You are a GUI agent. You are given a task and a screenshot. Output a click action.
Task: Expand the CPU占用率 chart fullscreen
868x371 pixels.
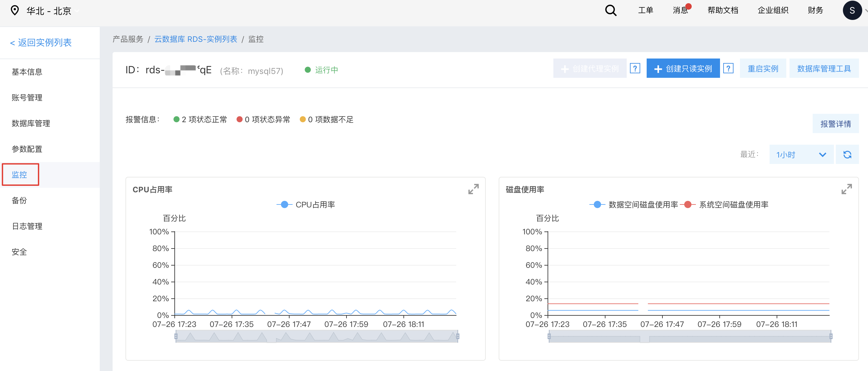(473, 189)
